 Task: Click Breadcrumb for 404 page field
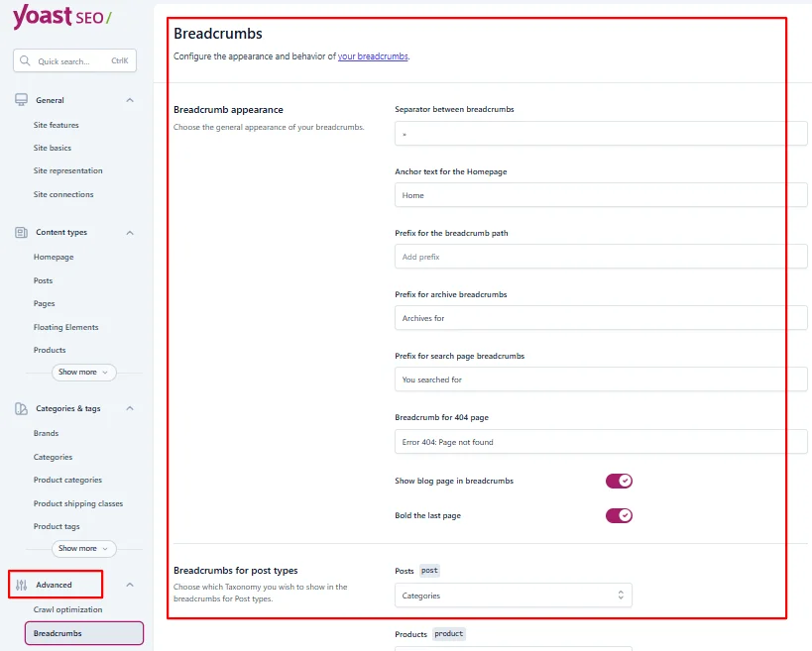point(601,441)
